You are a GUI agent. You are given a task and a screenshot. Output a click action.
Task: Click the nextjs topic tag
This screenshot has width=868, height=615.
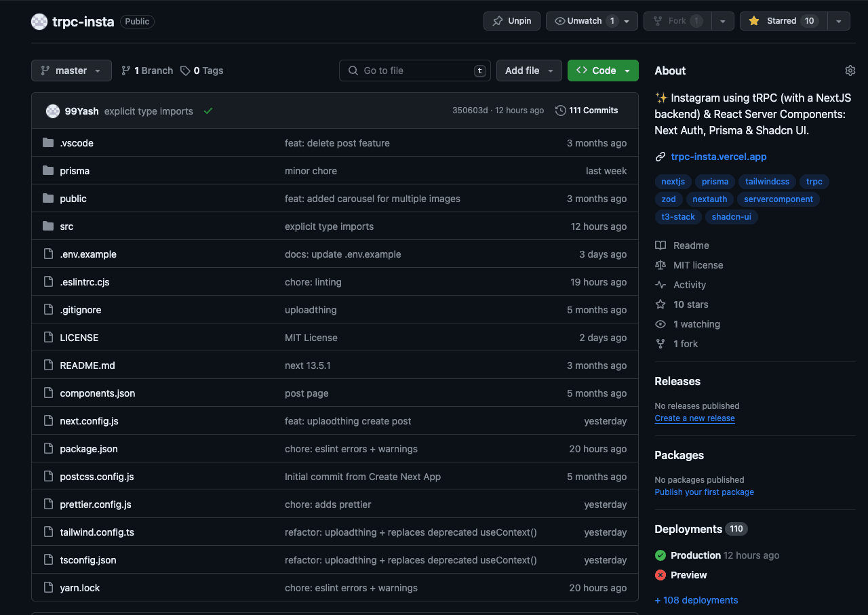tap(673, 182)
